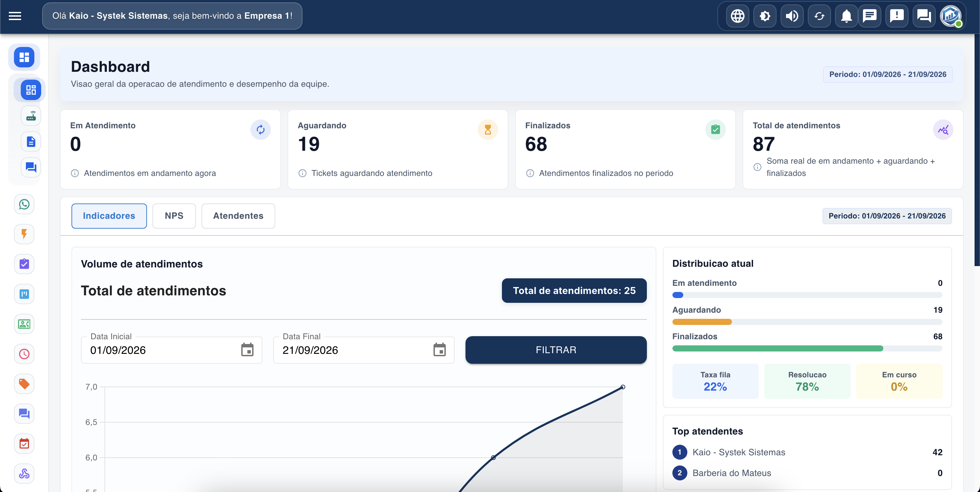Open the kanban board sidebar icon
The image size is (980, 492).
click(24, 294)
